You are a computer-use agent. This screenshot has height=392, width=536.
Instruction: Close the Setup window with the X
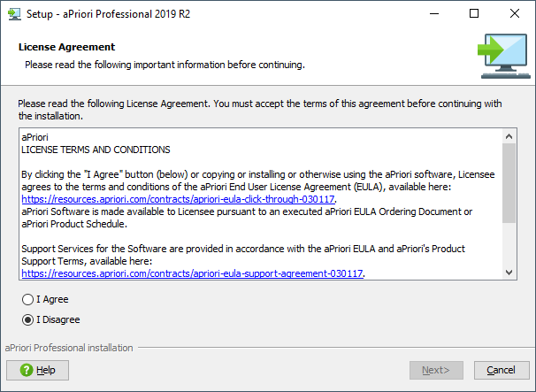[x=515, y=13]
